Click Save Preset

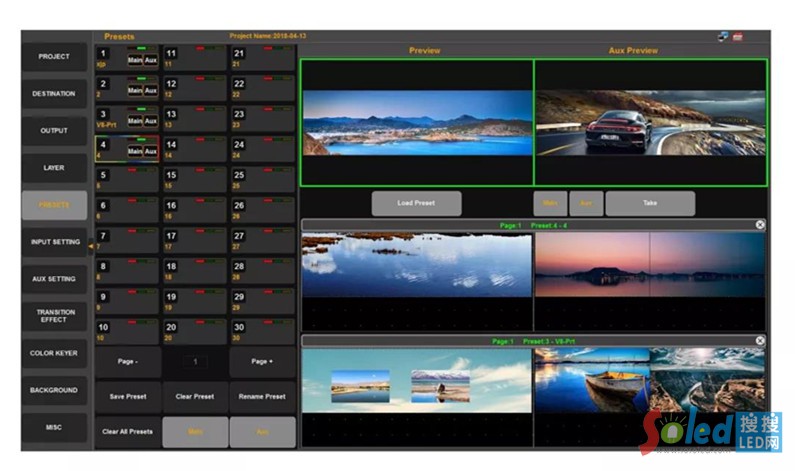click(128, 396)
